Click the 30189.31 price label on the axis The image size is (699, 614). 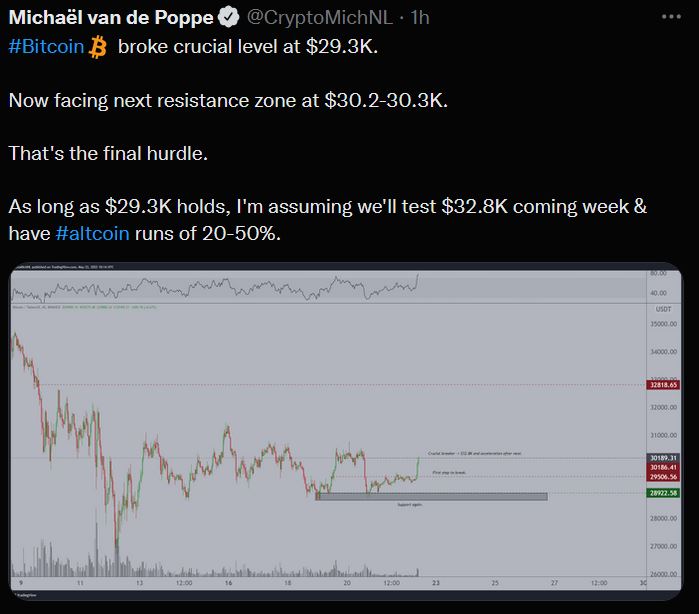click(660, 457)
